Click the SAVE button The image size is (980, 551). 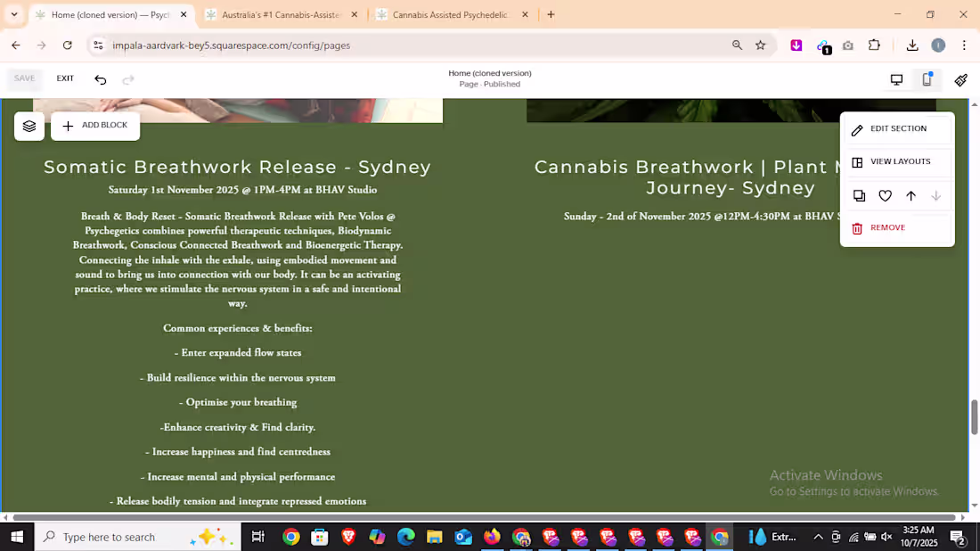(x=24, y=78)
